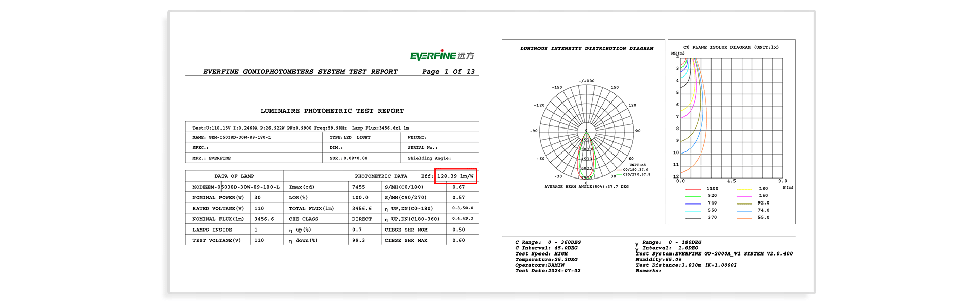Click the red-boxed 128.39 lm/W efficiency value

pos(455,176)
